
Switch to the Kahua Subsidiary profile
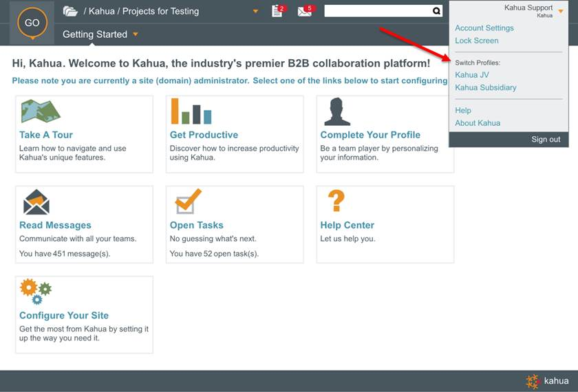pos(485,87)
